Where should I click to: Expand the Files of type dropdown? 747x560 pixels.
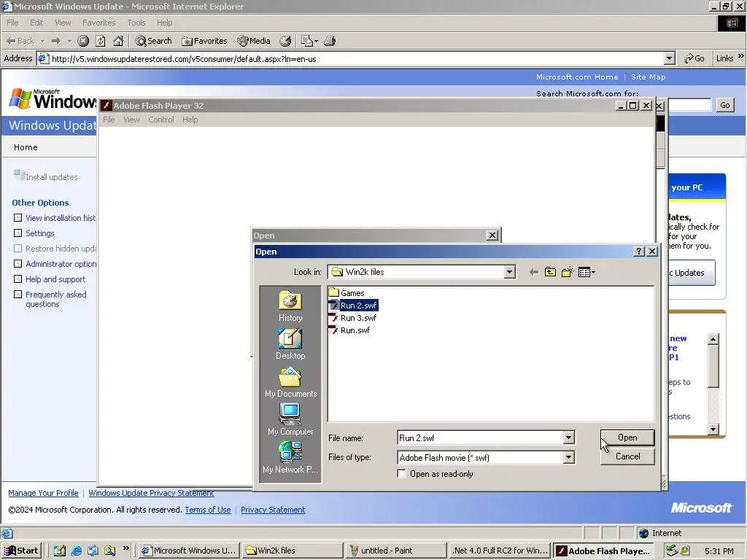[568, 458]
